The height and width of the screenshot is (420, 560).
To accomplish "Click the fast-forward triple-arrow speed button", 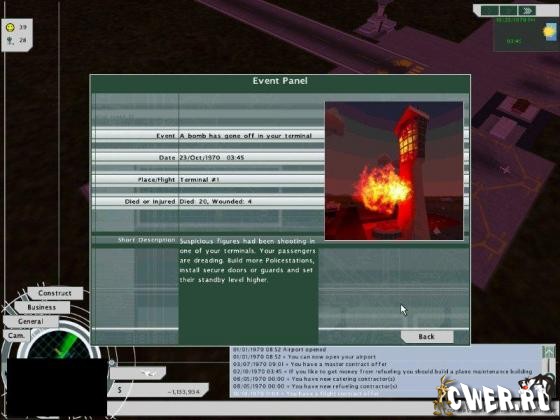I will click(527, 11).
